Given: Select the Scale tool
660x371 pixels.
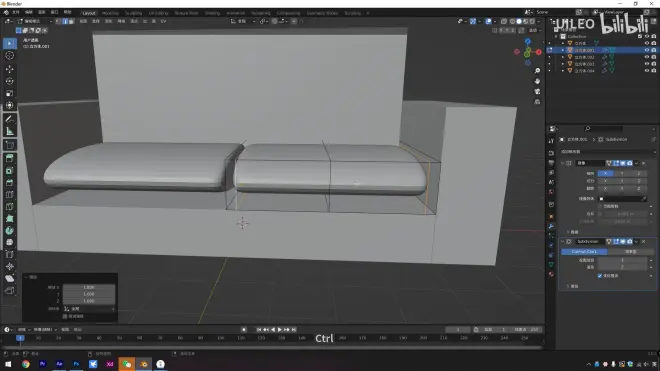Looking at the screenshot, I should pos(10,93).
